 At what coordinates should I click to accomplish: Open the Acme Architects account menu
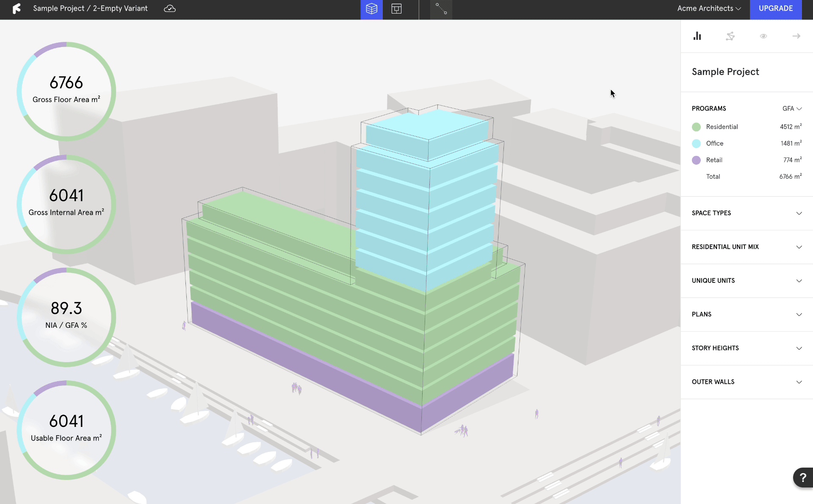(x=709, y=8)
